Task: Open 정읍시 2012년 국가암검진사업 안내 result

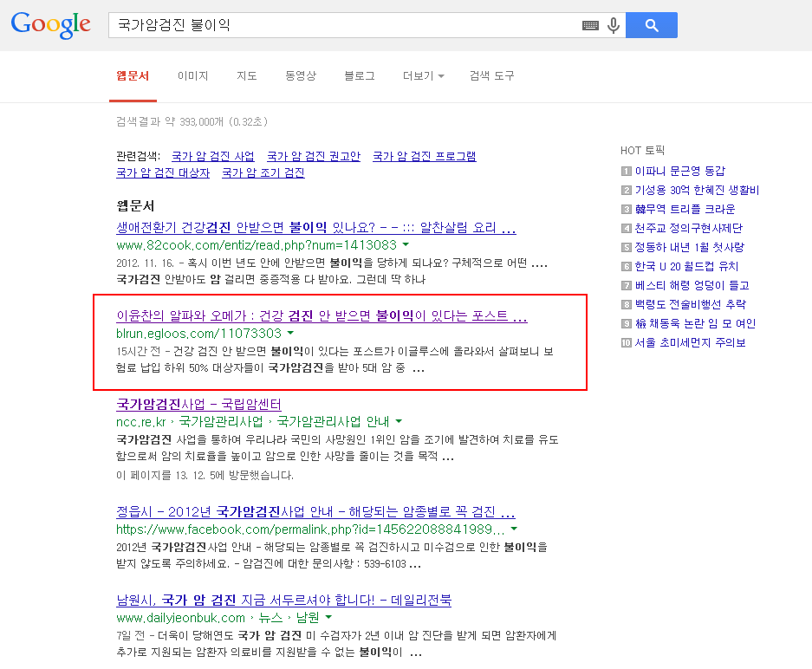Action: (x=315, y=512)
